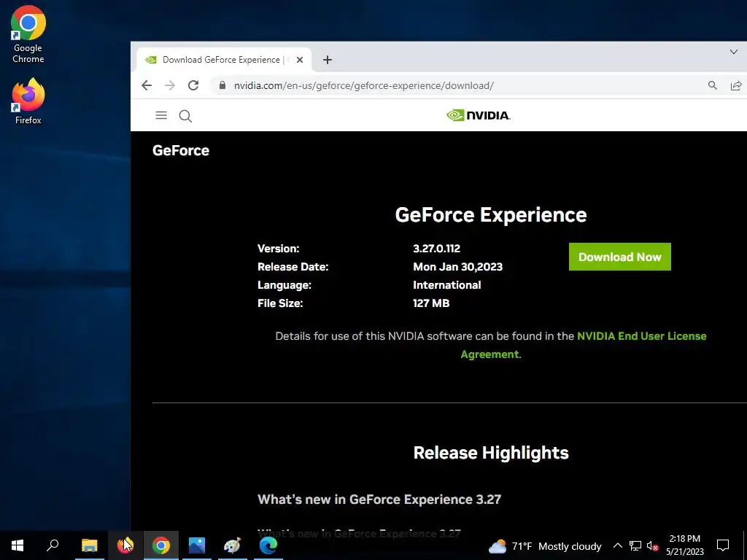Click the 127 MB file size value
This screenshot has width=747, height=560.
[431, 303]
